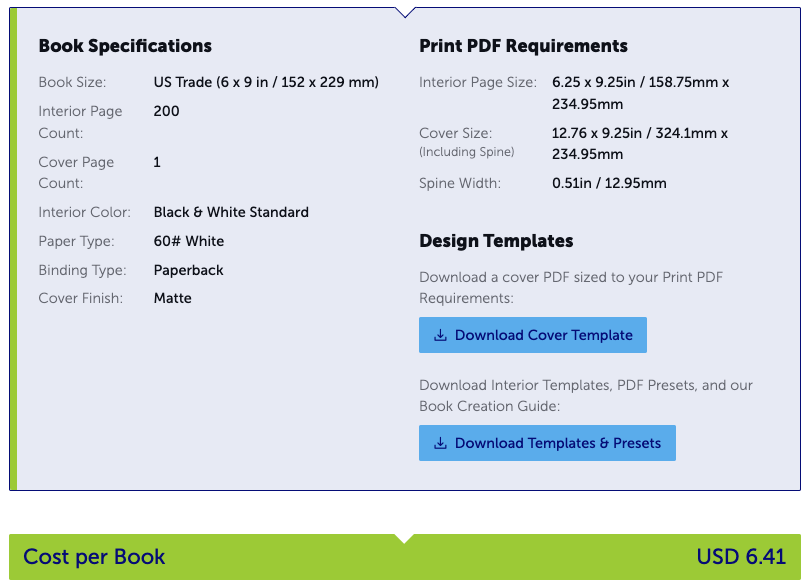Click the Design Templates heading
The height and width of the screenshot is (588, 810).
coord(496,241)
